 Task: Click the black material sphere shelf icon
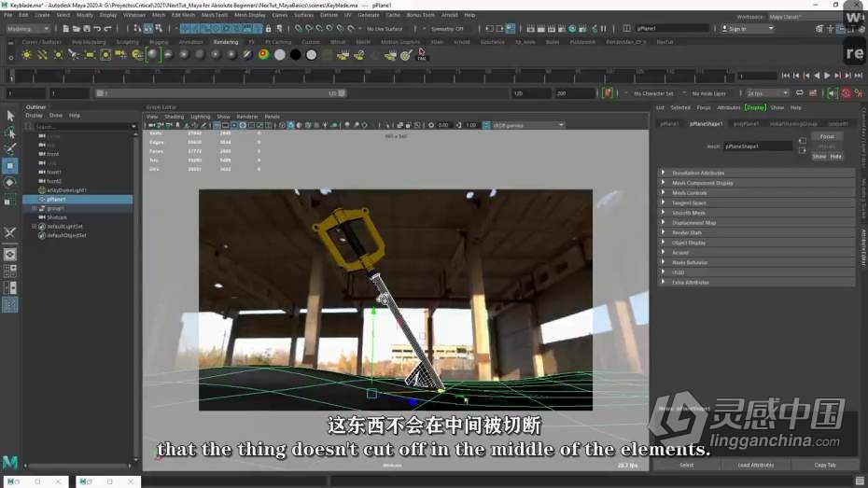pos(296,55)
